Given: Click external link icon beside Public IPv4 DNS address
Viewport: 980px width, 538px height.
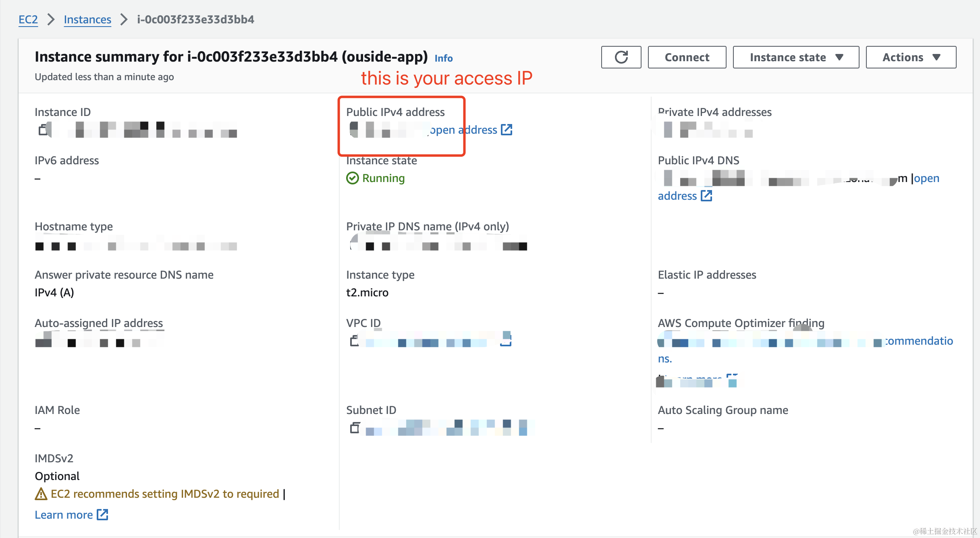Looking at the screenshot, I should [706, 196].
